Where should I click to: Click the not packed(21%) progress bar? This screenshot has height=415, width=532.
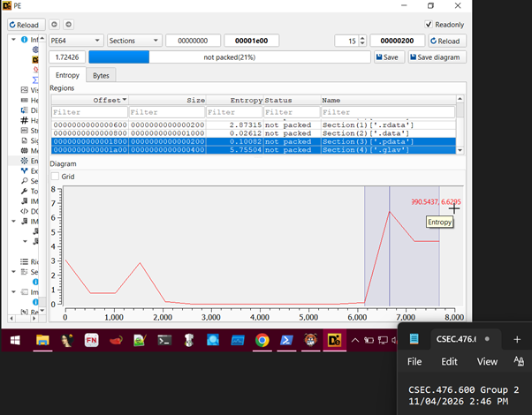[x=230, y=57]
